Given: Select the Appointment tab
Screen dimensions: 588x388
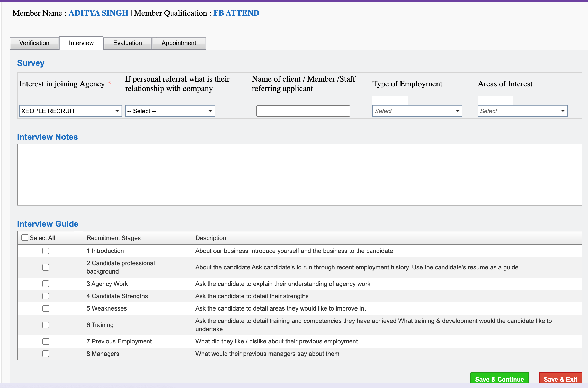Looking at the screenshot, I should tap(179, 43).
